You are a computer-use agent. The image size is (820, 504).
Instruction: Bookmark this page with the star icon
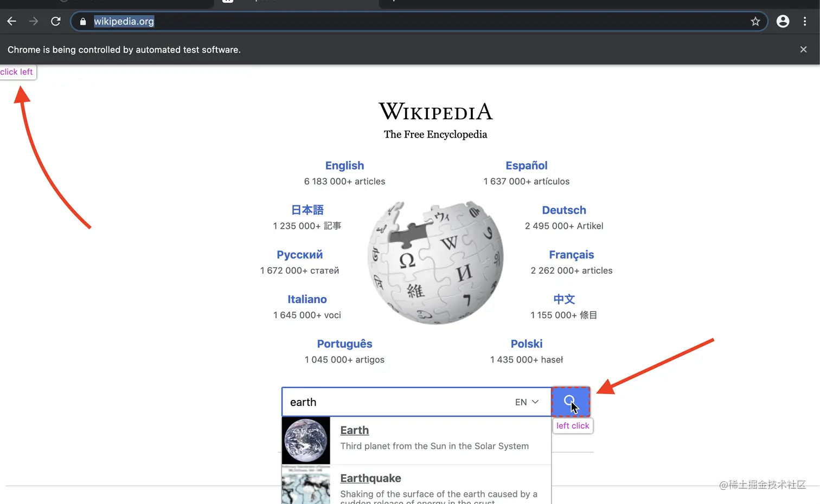(755, 22)
